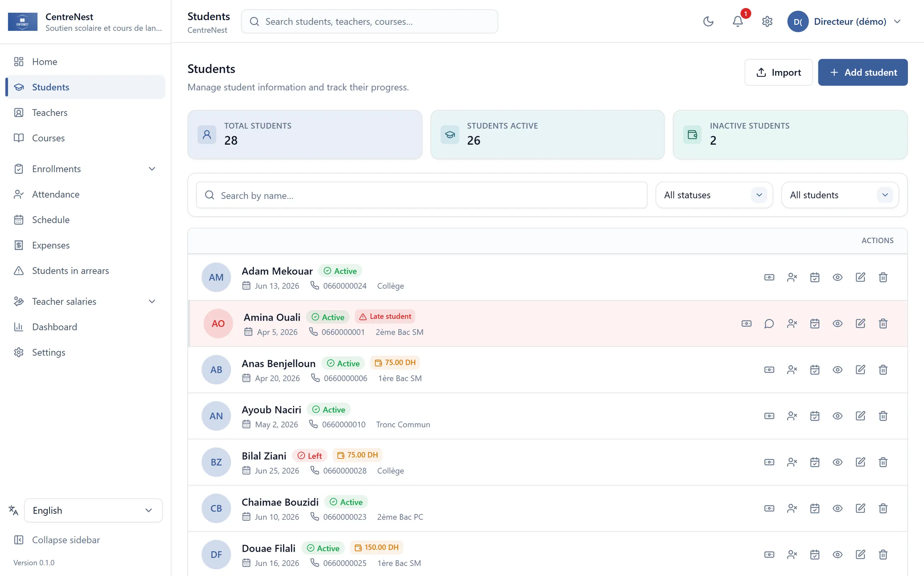
Task: Open calendar icon for Ayoub Naciri
Action: (x=815, y=416)
